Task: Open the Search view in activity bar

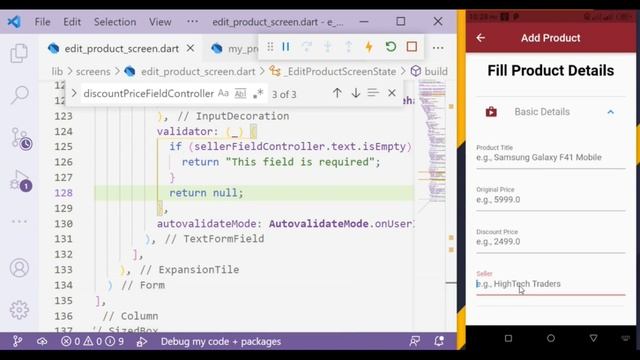Action: coord(19,95)
